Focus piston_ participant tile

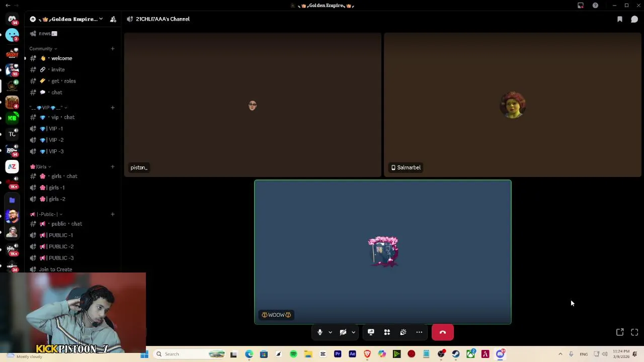(253, 105)
